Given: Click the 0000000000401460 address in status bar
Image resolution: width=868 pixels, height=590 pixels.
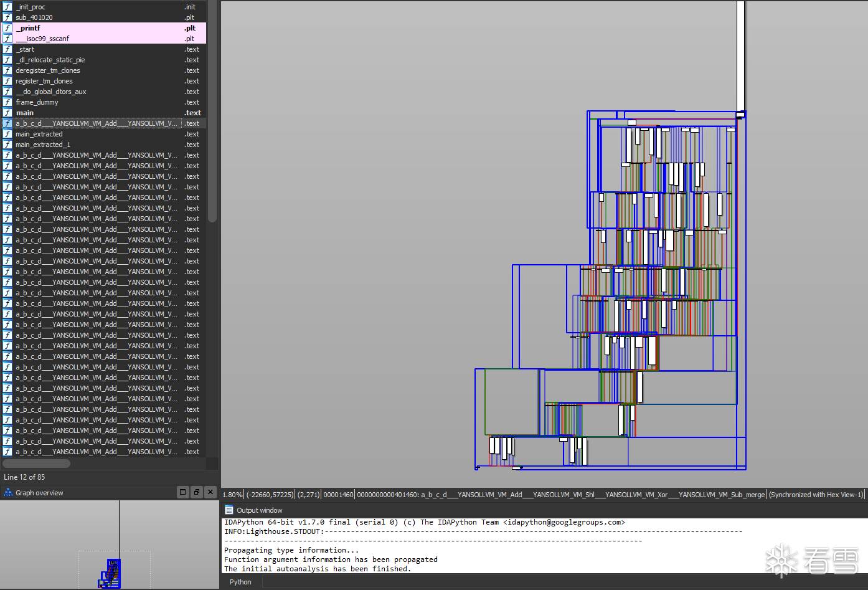Looking at the screenshot, I should coord(387,495).
